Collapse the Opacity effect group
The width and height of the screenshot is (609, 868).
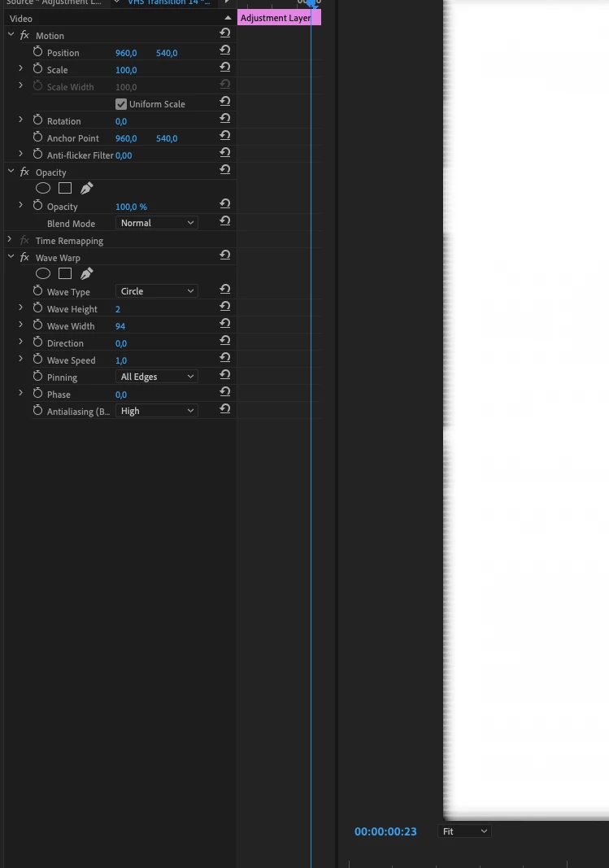click(11, 172)
